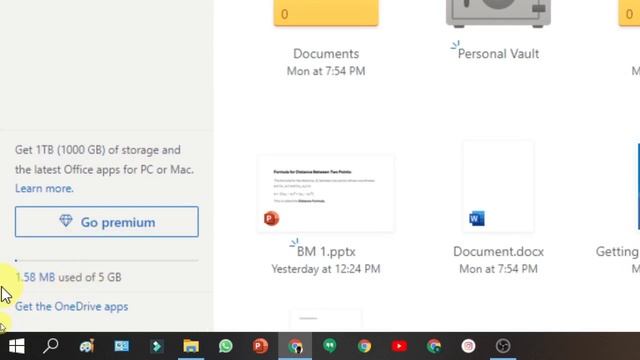Click the Get 1TB storage promo text
Image resolution: width=640 pixels, height=360 pixels.
point(104,160)
